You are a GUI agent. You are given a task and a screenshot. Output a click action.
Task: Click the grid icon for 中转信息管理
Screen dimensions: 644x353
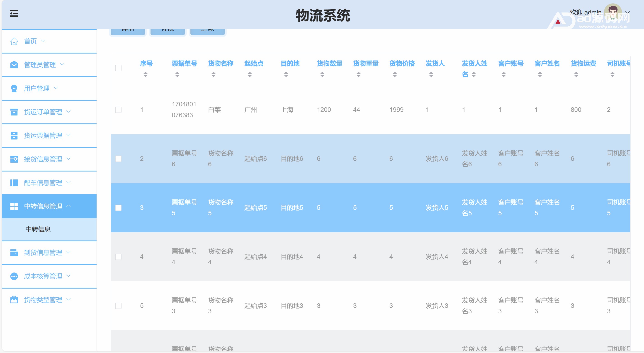tap(14, 206)
